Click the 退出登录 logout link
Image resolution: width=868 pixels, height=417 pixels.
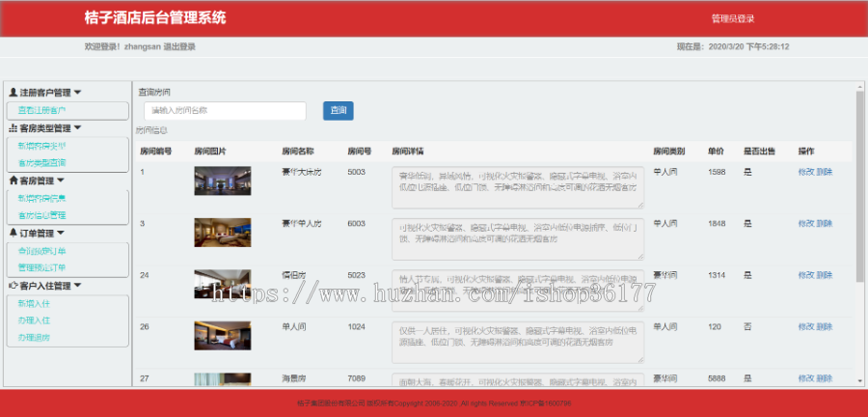[179, 47]
